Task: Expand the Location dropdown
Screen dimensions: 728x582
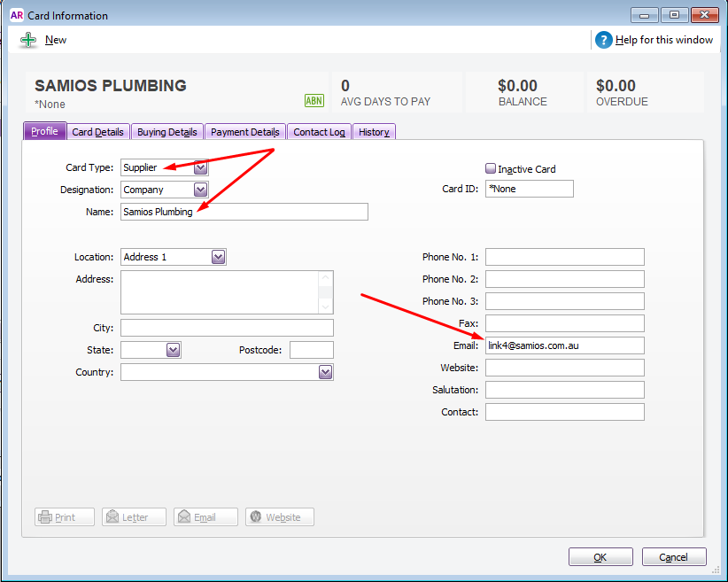Action: [218, 257]
